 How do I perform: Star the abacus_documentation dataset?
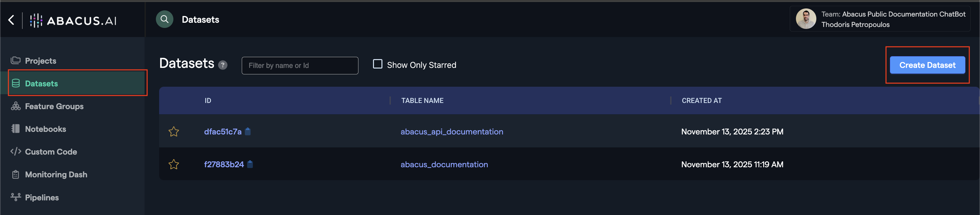tap(174, 164)
